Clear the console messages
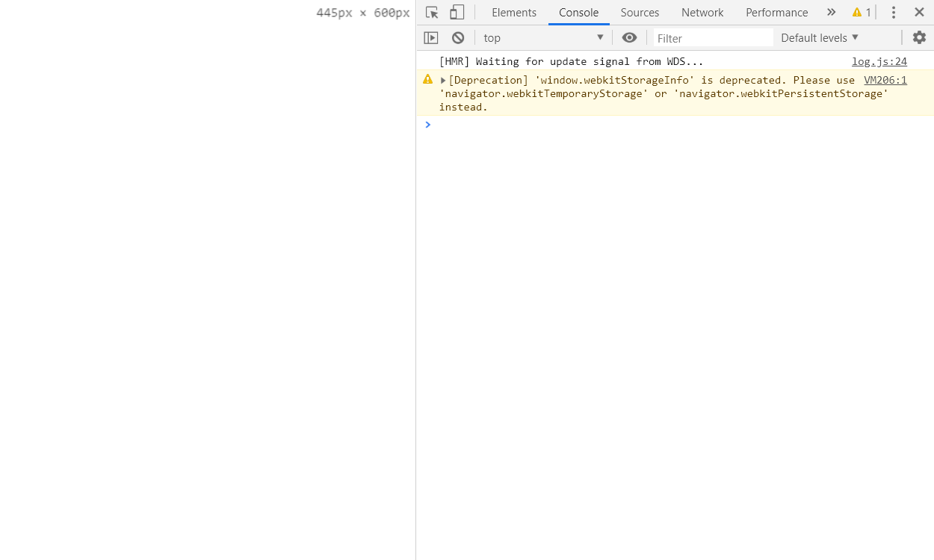The image size is (934, 560). 457,37
